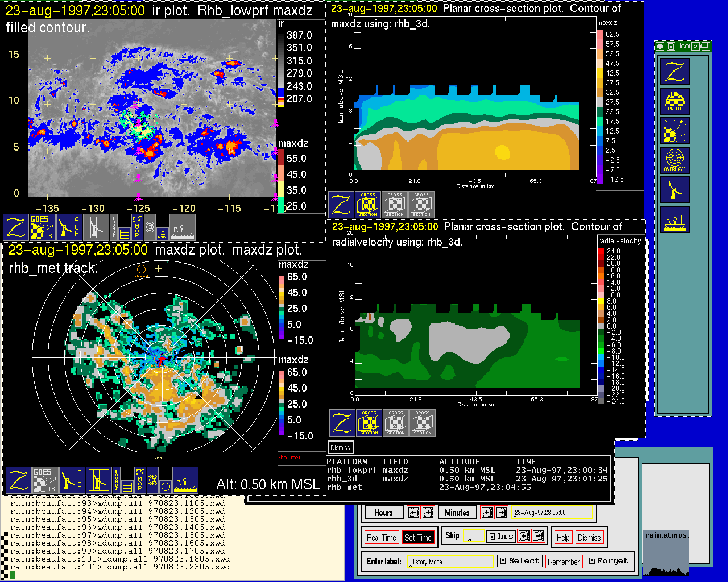Image resolution: width=728 pixels, height=582 pixels.
Task: Step Hours forward with the right arrow
Action: pyautogui.click(x=428, y=513)
